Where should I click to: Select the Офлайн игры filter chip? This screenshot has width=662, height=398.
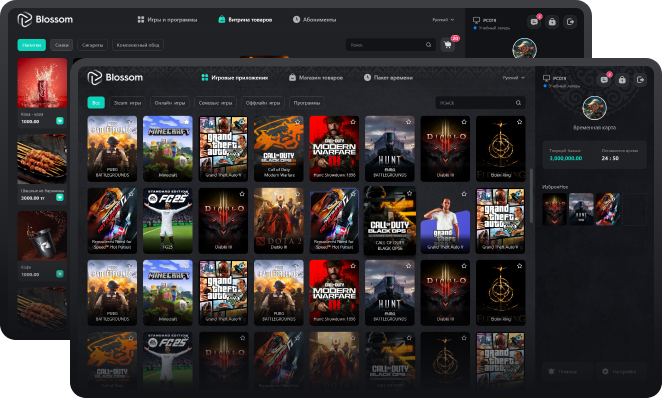(263, 103)
